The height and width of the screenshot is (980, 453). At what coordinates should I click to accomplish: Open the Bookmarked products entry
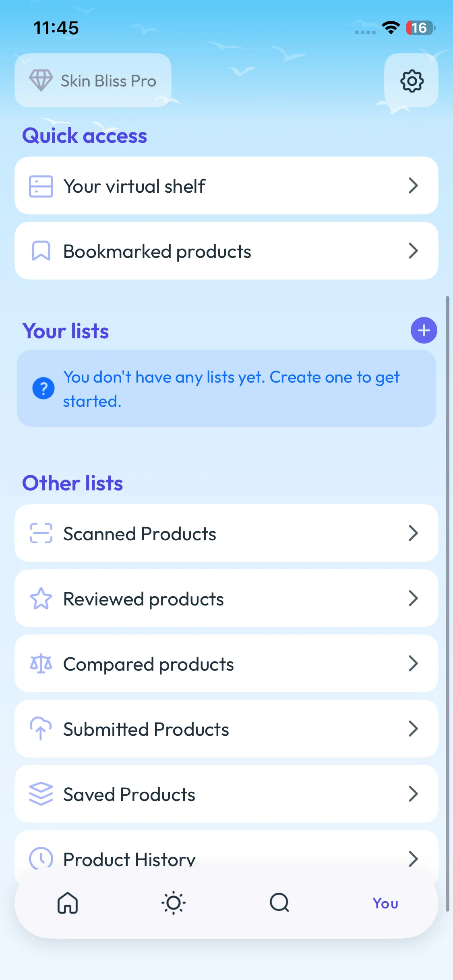click(226, 251)
